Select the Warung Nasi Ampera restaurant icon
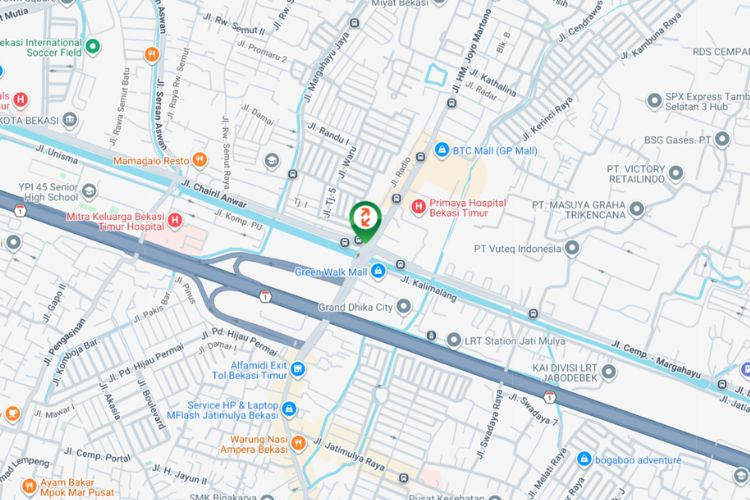 coord(298,444)
